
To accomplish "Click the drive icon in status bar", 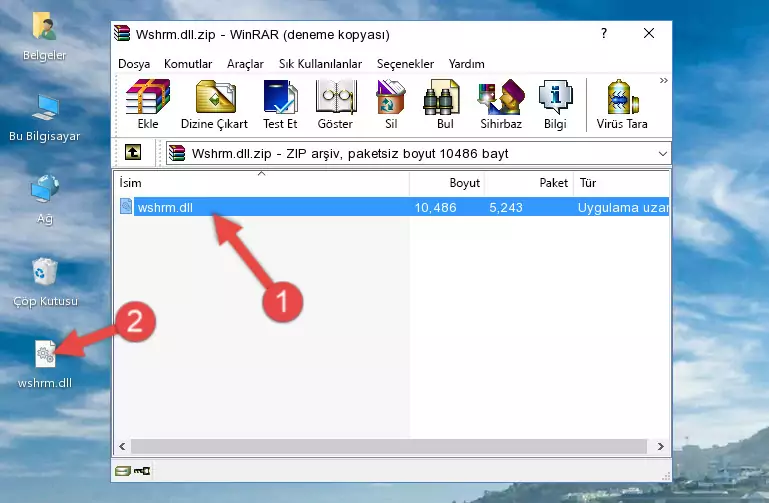I will coord(123,471).
